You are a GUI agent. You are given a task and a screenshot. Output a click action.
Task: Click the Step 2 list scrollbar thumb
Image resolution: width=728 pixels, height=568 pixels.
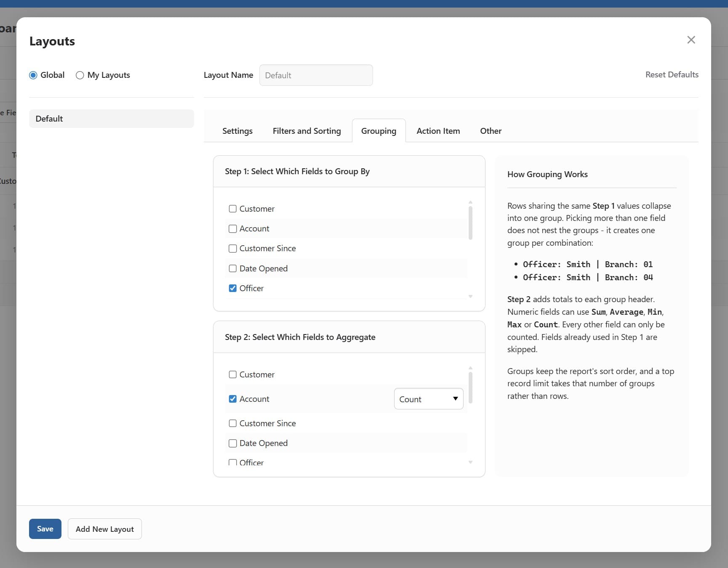click(470, 388)
